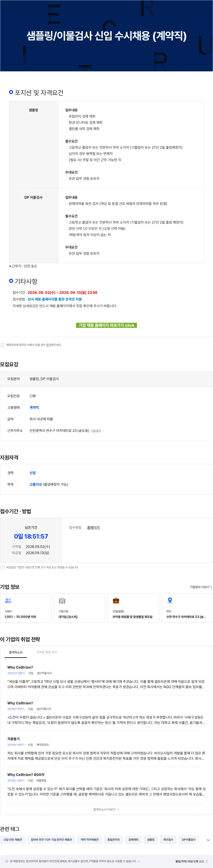Image resolution: width=213 pixels, height=868 pixels.
Task: Click the 육안검사 tag
Action: tap(168, 839)
